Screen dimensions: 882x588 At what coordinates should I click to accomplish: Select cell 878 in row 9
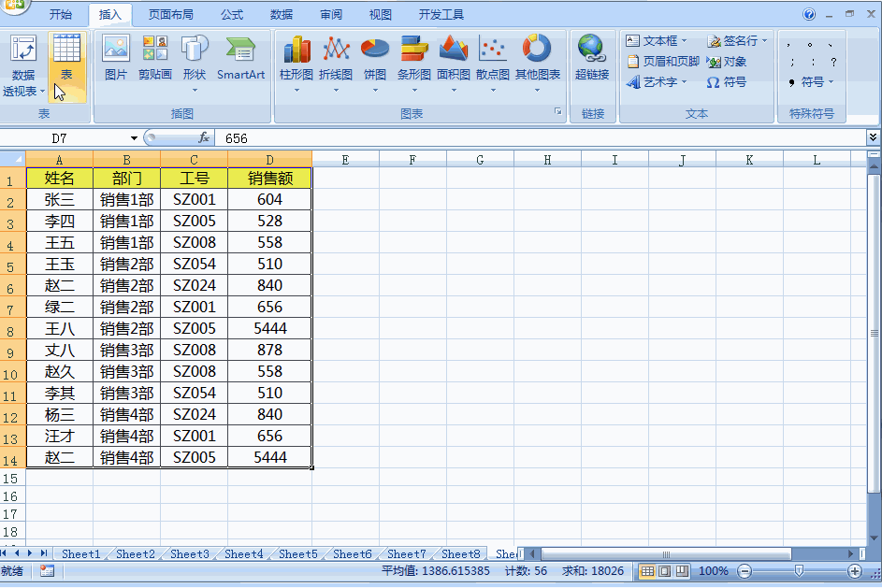click(270, 350)
